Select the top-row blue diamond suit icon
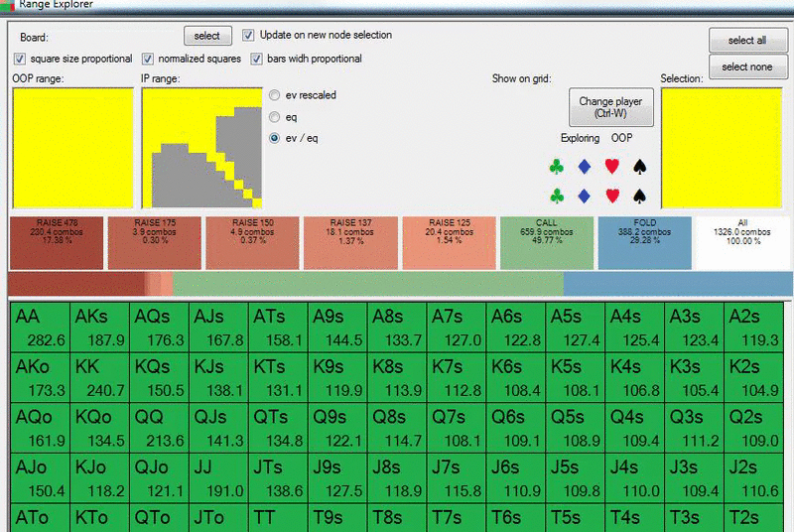Screen dimensions: 794x532 point(585,167)
